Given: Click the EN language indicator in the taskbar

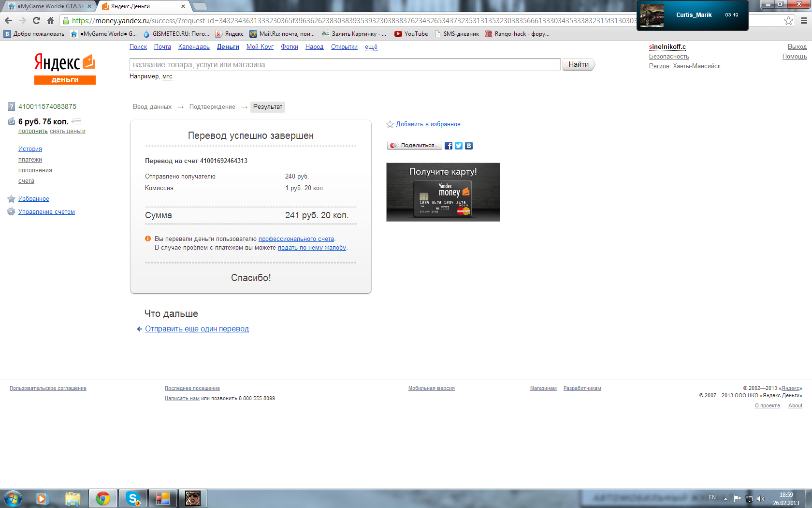Looking at the screenshot, I should pos(712,497).
